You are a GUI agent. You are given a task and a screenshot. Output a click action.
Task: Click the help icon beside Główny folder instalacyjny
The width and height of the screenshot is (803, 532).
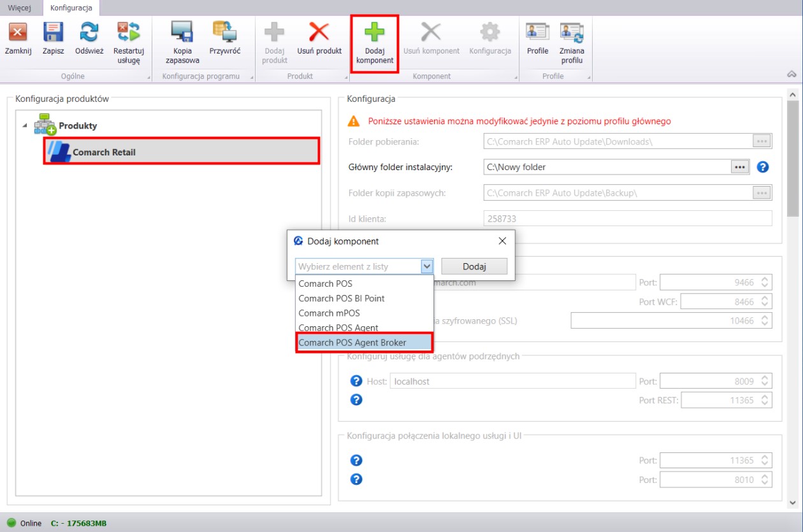763,167
